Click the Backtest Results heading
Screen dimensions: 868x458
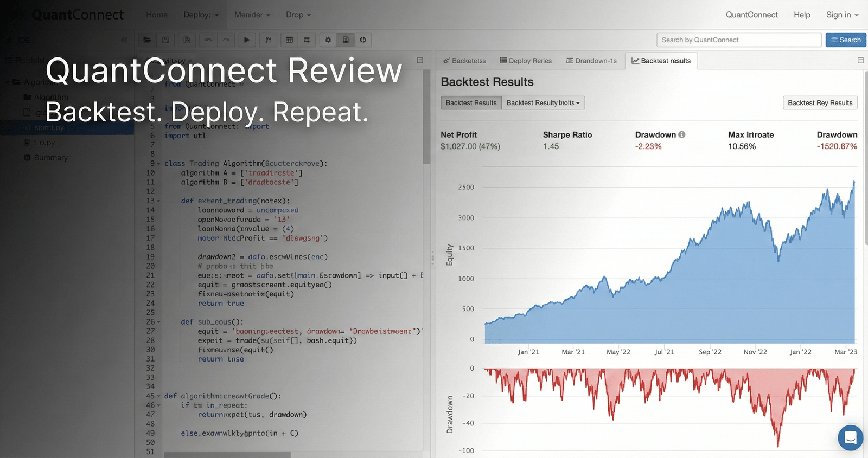(487, 82)
